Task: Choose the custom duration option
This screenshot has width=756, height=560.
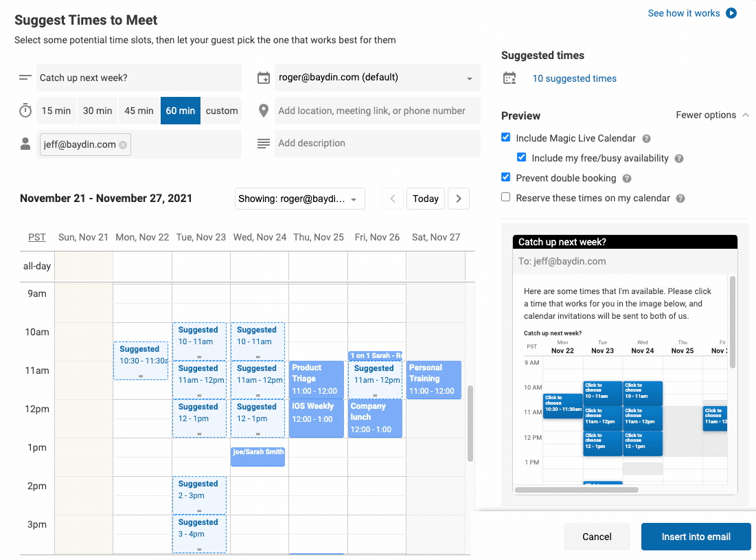Action: [221, 111]
